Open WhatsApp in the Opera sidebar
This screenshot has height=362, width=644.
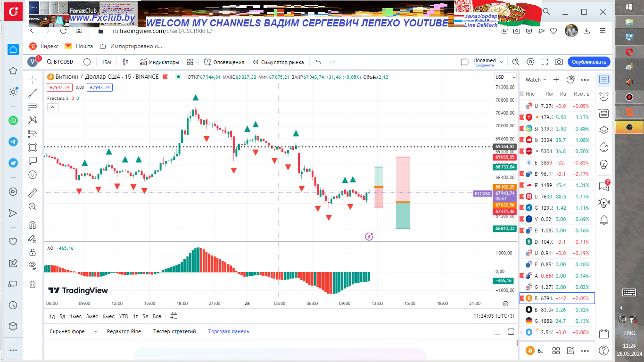[13, 120]
